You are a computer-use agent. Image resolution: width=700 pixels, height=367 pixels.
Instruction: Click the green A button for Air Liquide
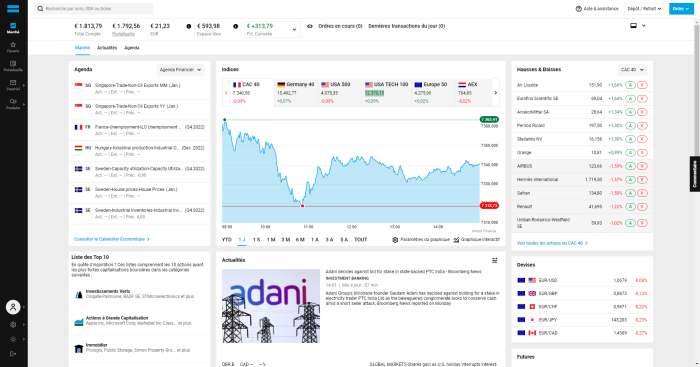point(630,85)
